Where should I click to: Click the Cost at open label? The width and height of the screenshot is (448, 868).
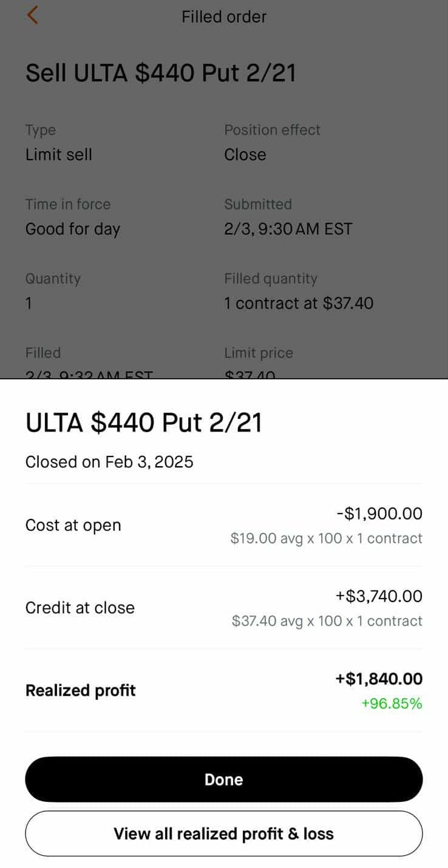point(73,525)
